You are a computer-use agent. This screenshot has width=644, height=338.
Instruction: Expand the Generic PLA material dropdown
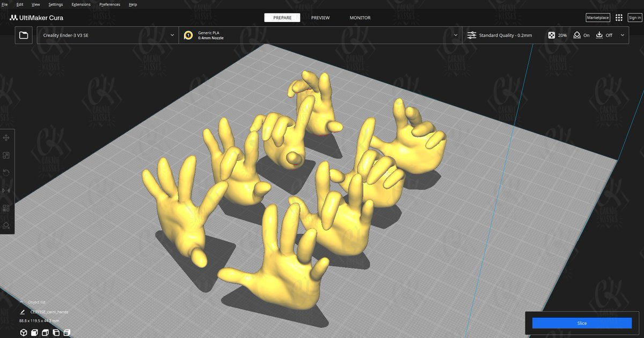click(x=456, y=35)
